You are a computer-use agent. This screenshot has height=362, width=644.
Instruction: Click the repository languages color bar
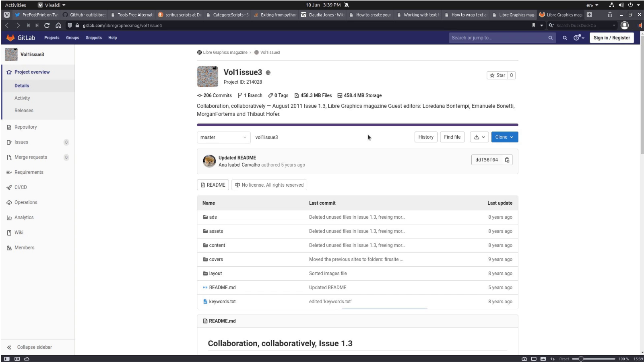click(x=357, y=125)
